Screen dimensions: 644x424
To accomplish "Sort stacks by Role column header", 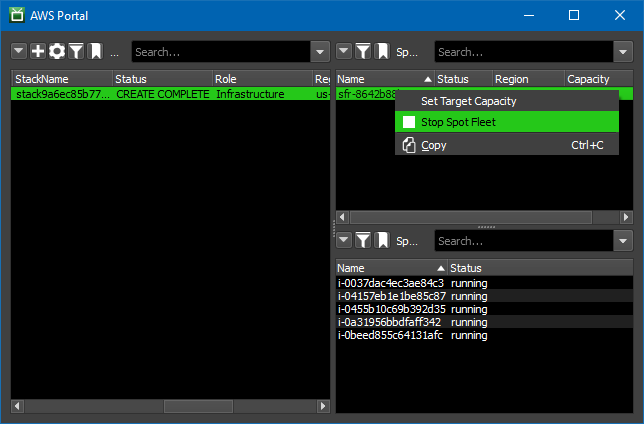I will 262,78.
